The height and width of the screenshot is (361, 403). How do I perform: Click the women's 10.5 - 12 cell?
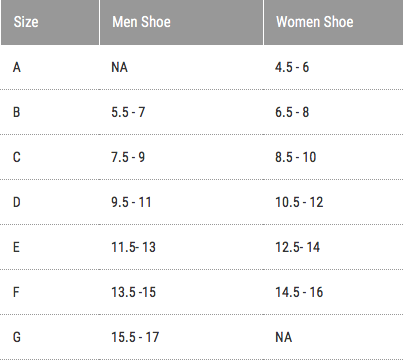click(x=299, y=202)
